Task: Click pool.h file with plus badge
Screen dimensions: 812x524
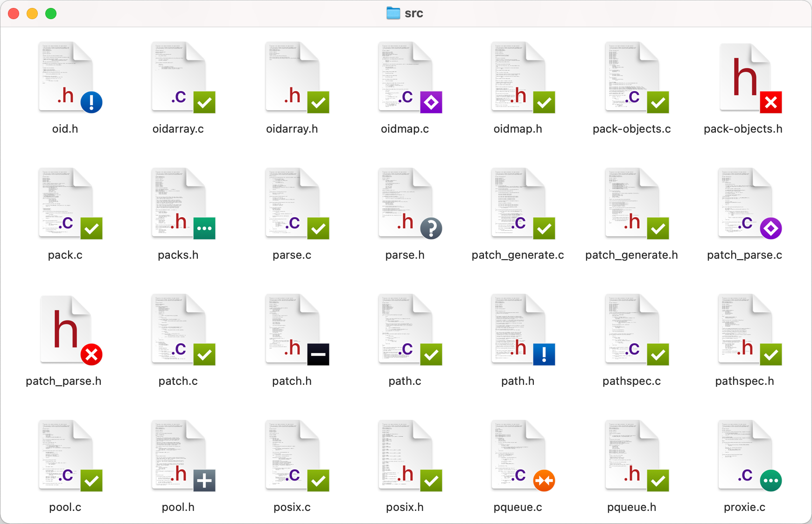Action: coord(179,456)
